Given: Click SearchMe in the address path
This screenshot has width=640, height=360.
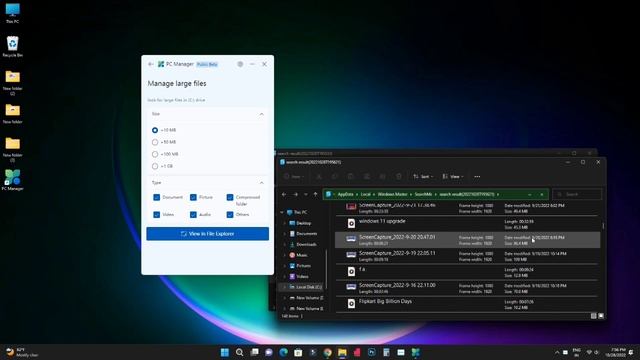Looking at the screenshot, I should (x=423, y=194).
